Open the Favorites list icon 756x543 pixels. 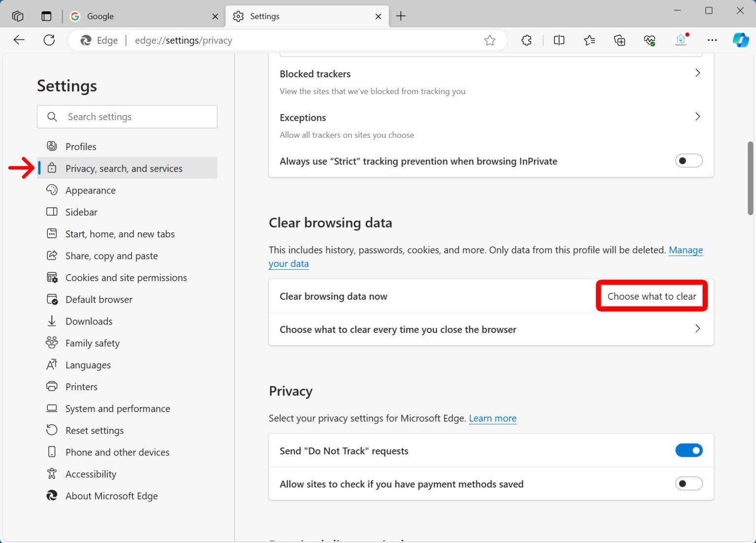tap(590, 40)
